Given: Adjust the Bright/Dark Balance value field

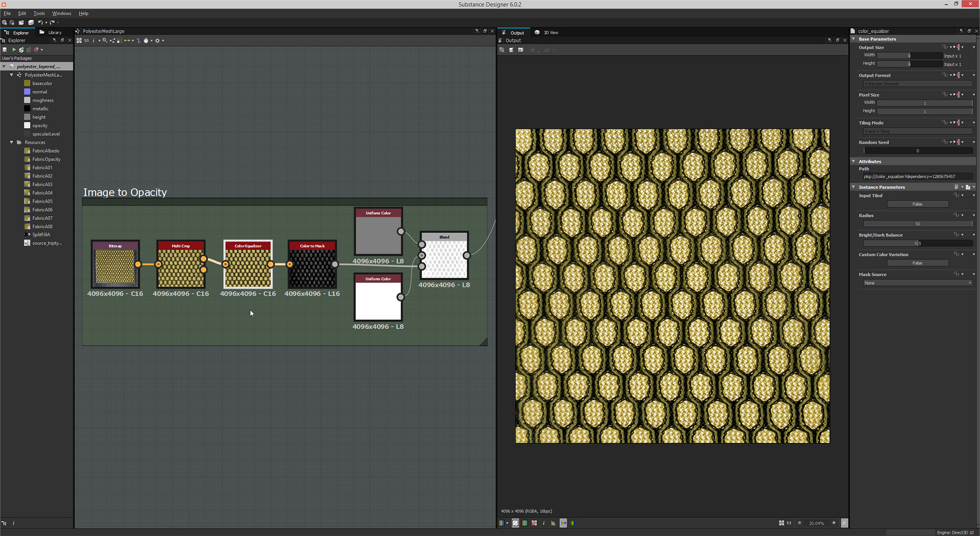Looking at the screenshot, I should coord(917,243).
